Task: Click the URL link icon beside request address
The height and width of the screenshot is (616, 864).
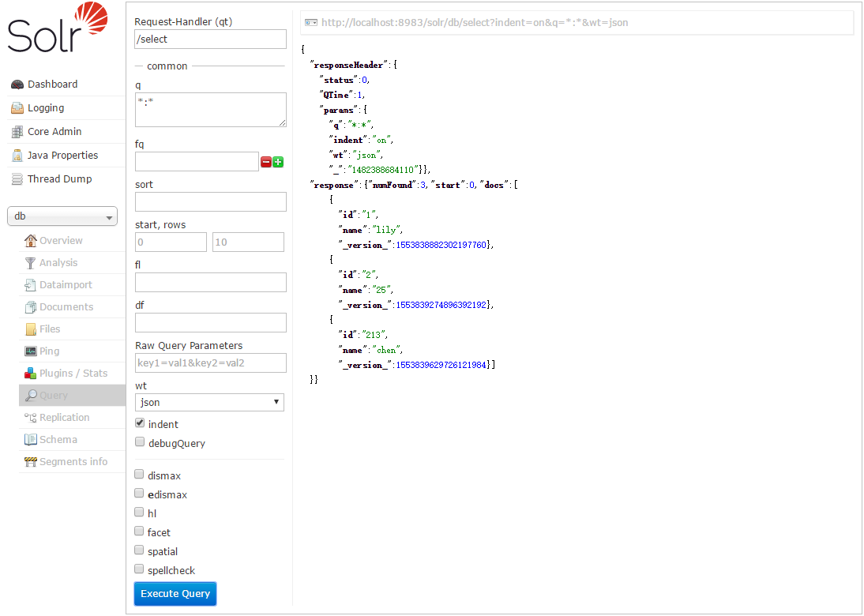Action: pos(311,23)
